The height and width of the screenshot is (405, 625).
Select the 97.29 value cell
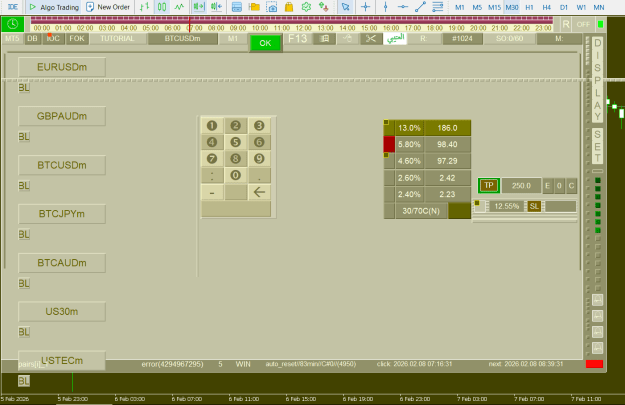point(447,161)
